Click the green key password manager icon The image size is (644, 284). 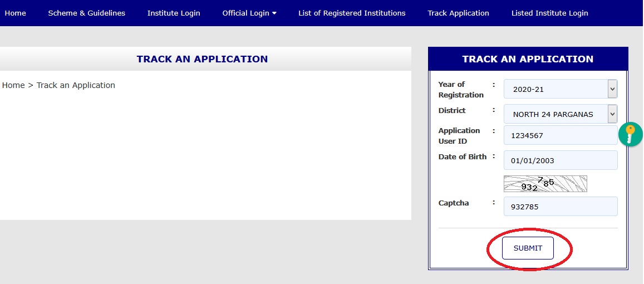(x=630, y=135)
